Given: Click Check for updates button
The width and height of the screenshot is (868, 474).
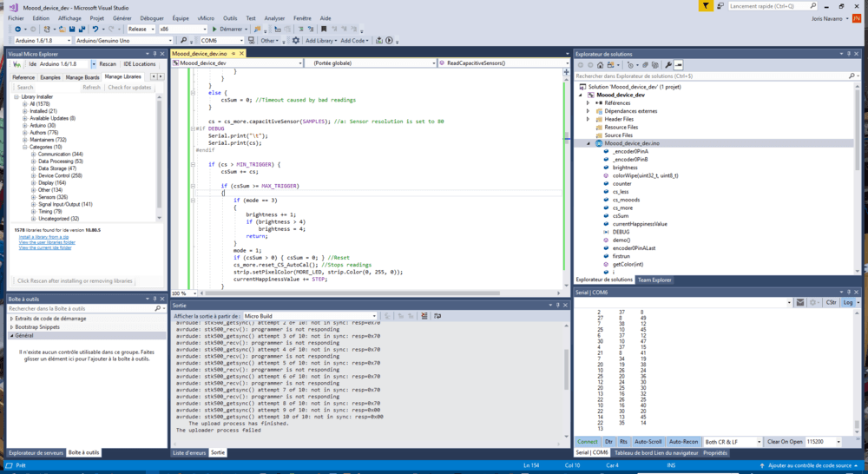Looking at the screenshot, I should (x=129, y=88).
